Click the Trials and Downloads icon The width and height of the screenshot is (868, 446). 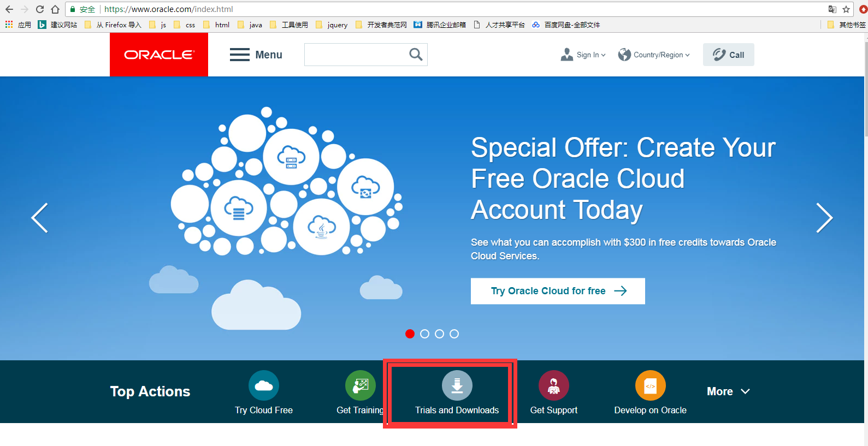coord(457,385)
